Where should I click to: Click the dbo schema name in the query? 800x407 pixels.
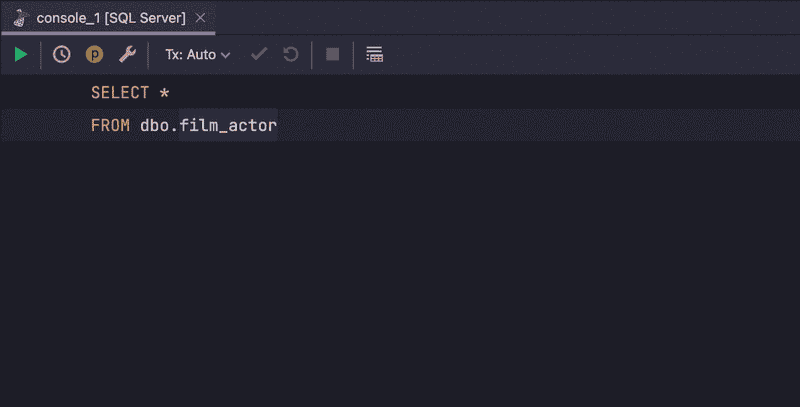pos(155,125)
